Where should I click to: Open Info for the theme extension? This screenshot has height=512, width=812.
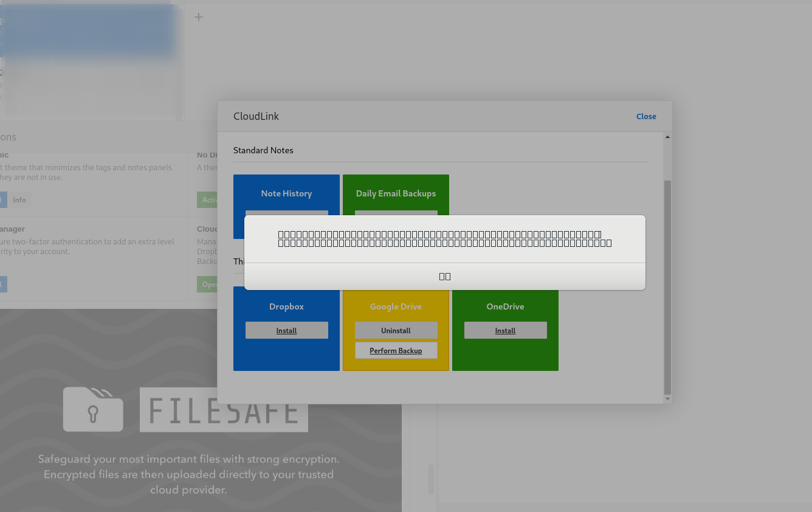19,199
